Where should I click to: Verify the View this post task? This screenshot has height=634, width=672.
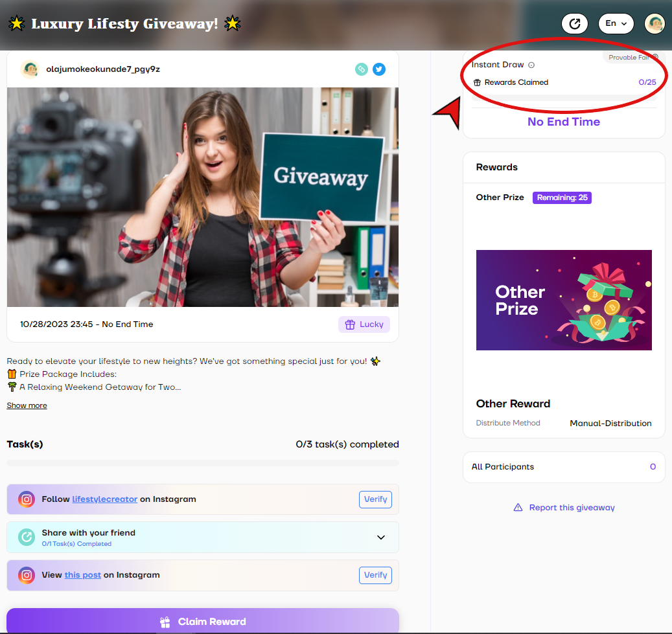tap(375, 575)
